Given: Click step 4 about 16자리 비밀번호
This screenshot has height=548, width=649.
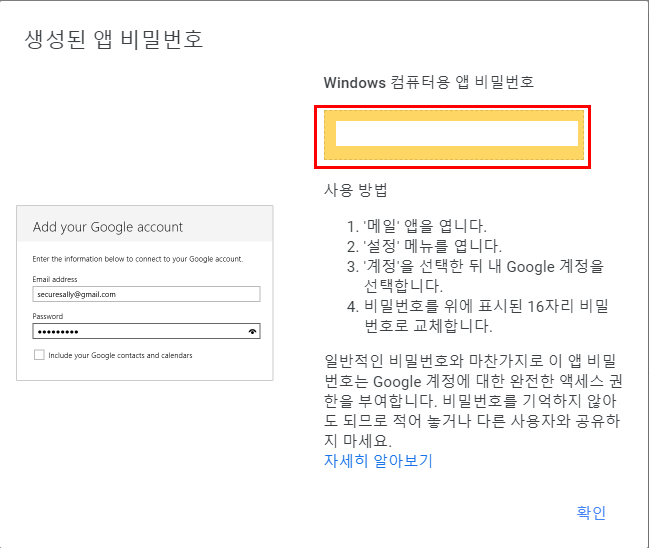Looking at the screenshot, I should click(478, 316).
